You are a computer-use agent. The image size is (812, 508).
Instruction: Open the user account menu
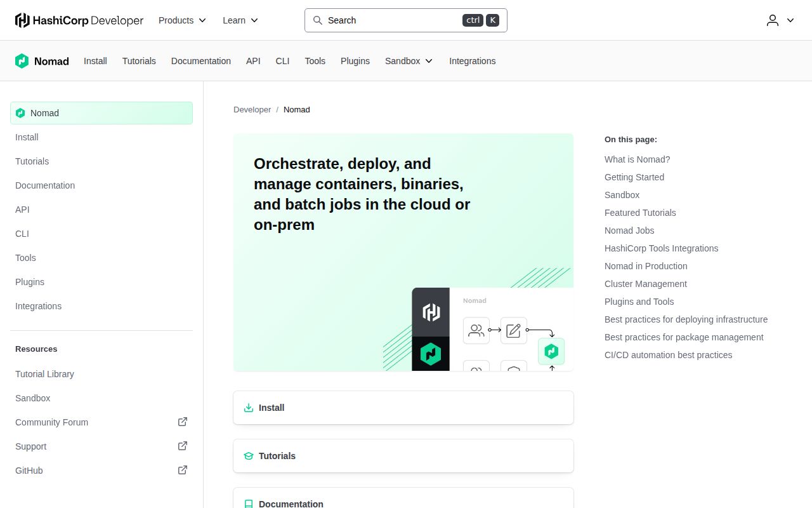point(780,20)
